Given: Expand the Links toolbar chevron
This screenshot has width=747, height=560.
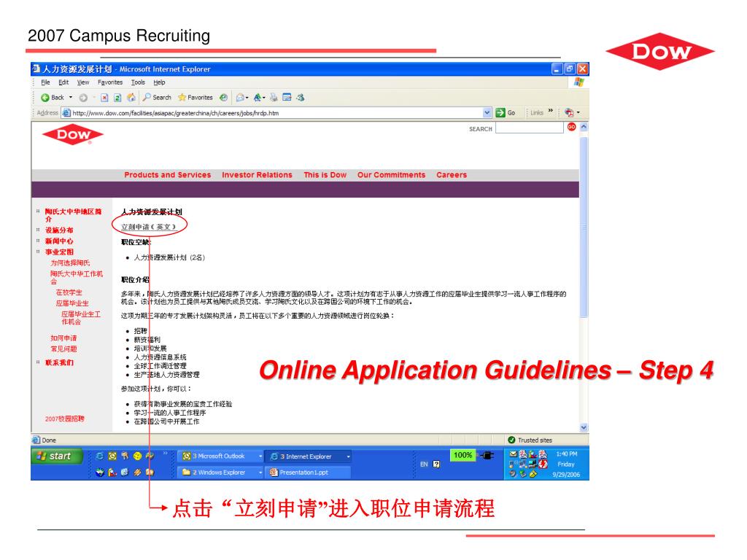Looking at the screenshot, I should (x=551, y=111).
